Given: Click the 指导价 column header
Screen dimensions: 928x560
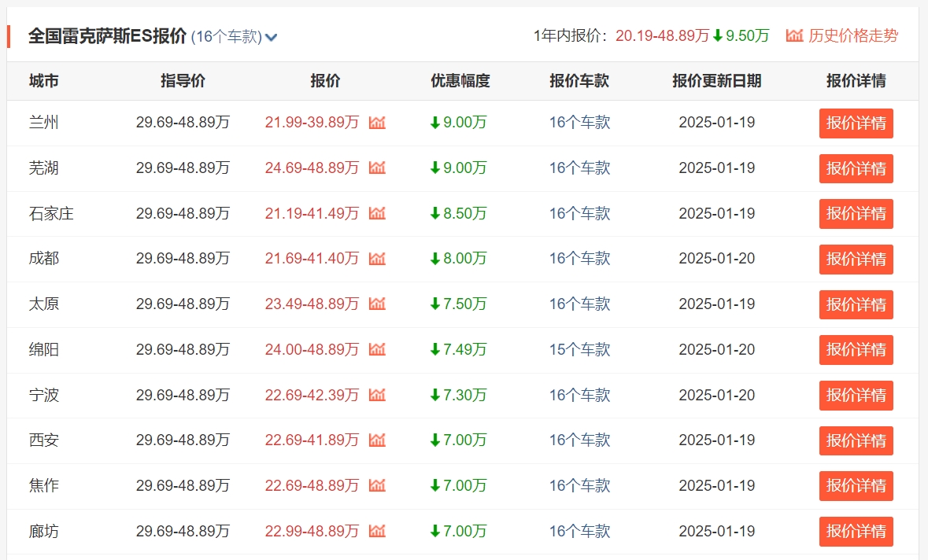Looking at the screenshot, I should 183,81.
